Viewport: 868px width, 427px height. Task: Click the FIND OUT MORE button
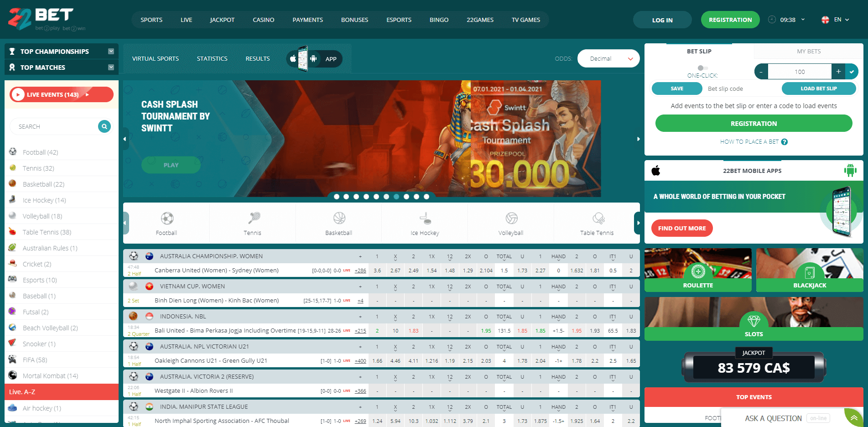tap(681, 228)
